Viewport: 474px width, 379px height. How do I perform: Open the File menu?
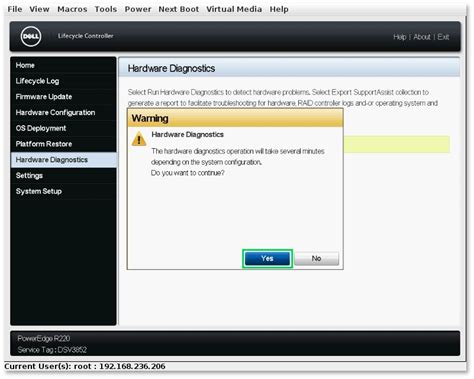point(15,9)
